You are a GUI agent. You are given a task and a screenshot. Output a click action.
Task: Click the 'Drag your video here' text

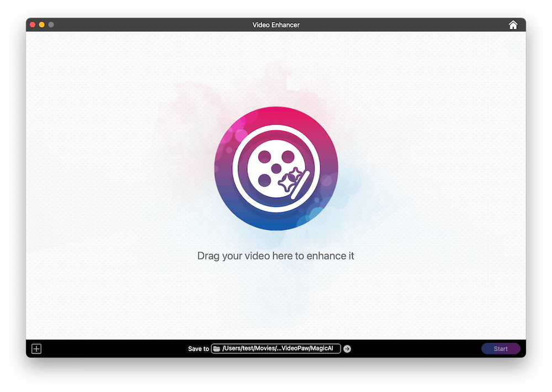[275, 256]
